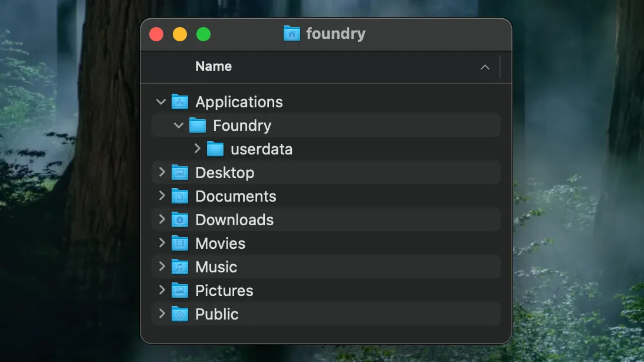The width and height of the screenshot is (644, 362).
Task: Select the Movies row text
Action: point(220,244)
